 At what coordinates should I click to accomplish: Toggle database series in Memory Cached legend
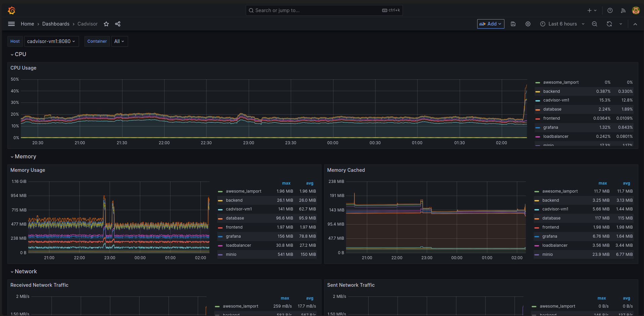point(551,218)
